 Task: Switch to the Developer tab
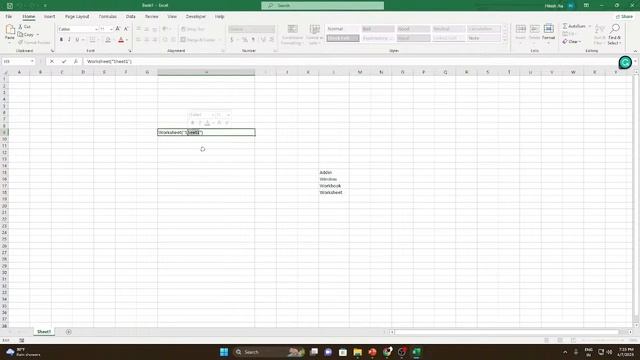pyautogui.click(x=196, y=16)
